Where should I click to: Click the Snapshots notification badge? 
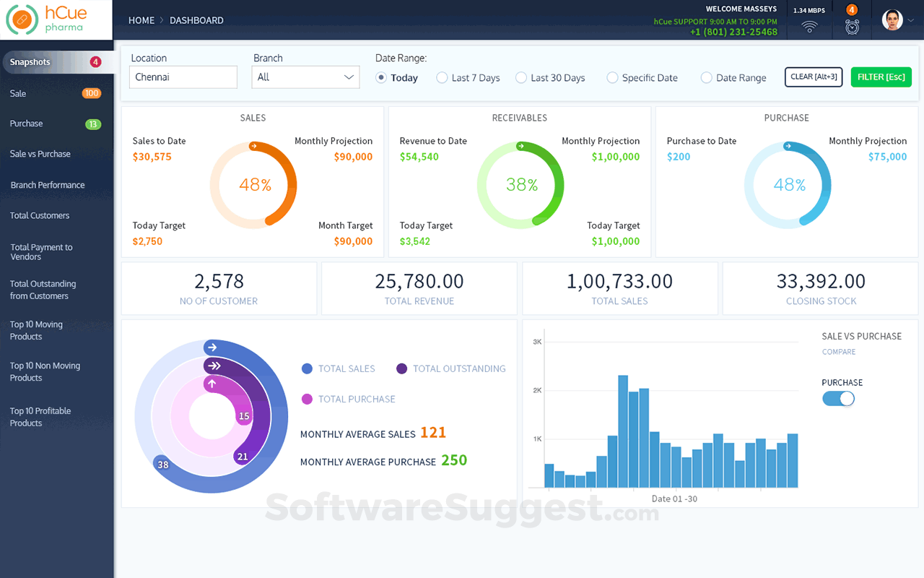tap(95, 62)
